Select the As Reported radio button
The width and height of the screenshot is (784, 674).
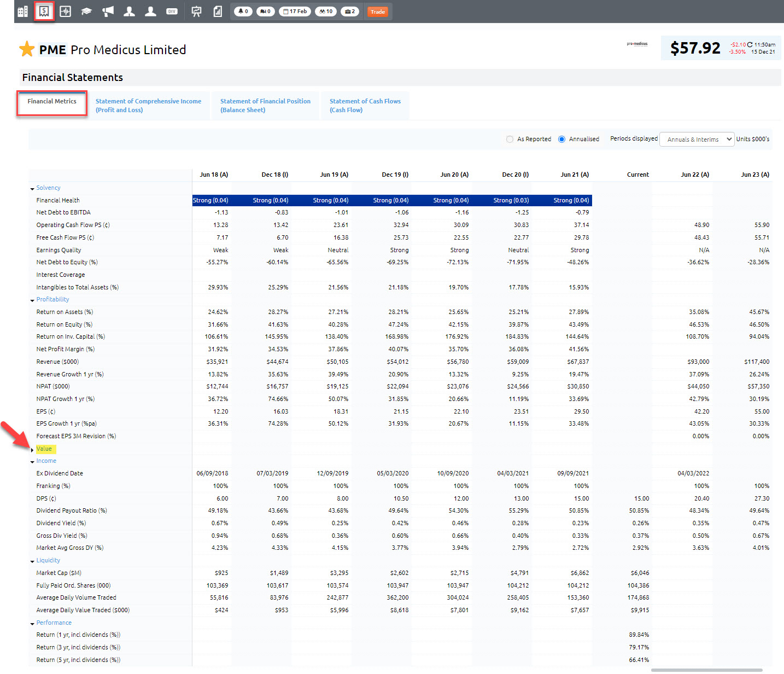click(x=510, y=139)
